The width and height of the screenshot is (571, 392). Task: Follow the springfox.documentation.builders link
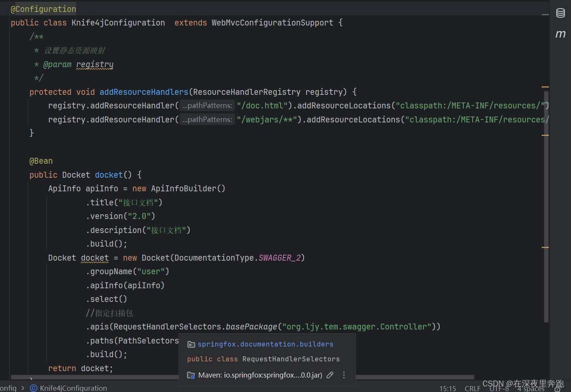point(265,344)
